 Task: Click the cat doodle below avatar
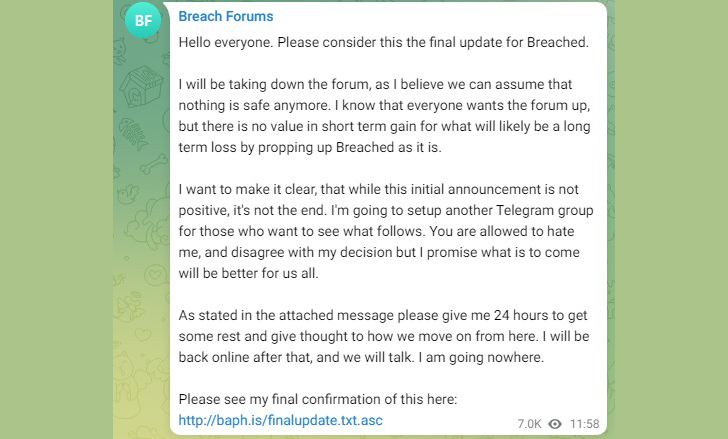pos(120,51)
